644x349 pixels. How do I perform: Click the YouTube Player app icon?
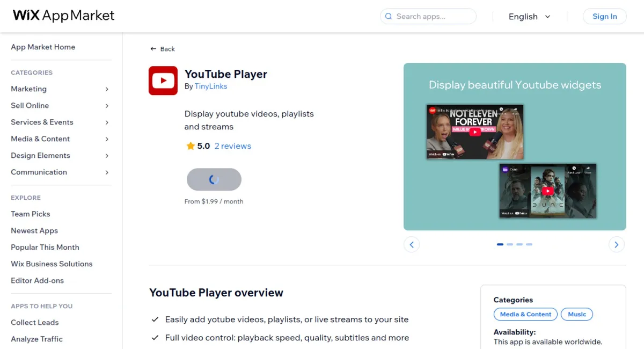pyautogui.click(x=163, y=81)
